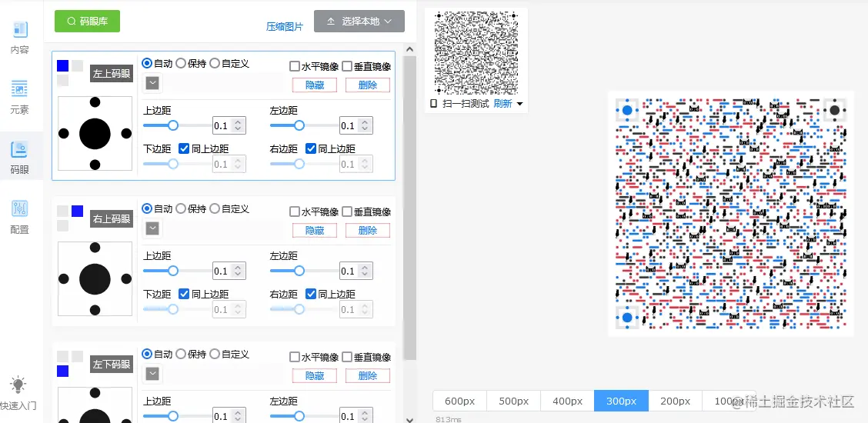868x423 pixels.
Task: Expand the gray dropdown in 右上码眼 panel
Action: coord(153,228)
